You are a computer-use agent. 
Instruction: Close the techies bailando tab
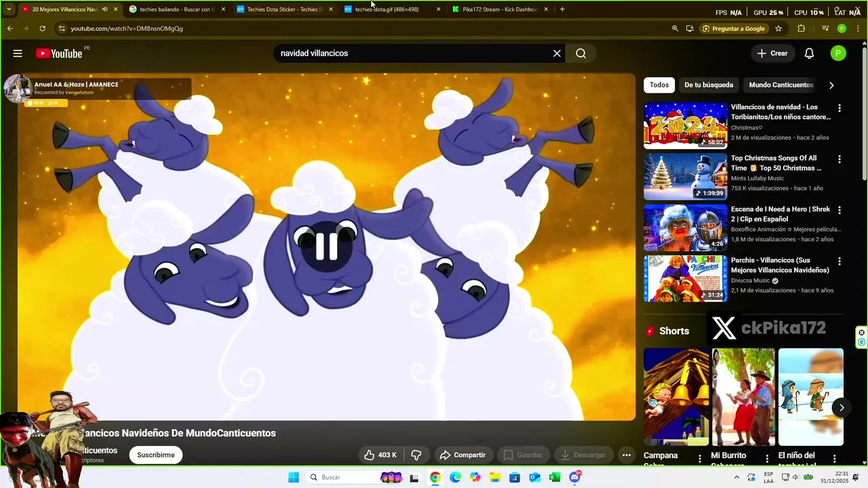pos(223,9)
